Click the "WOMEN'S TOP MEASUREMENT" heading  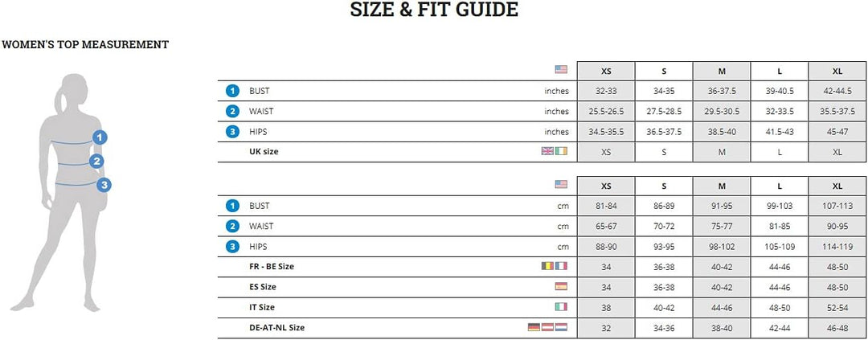85,45
